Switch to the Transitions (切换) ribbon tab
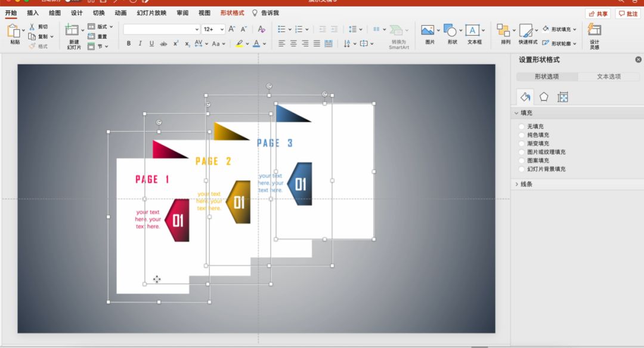This screenshot has height=348, width=644. [x=98, y=13]
